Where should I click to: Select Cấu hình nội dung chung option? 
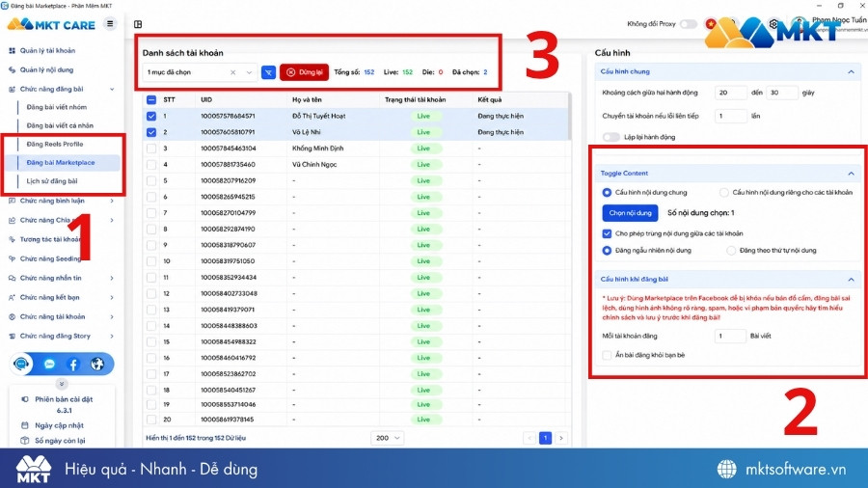tap(607, 193)
